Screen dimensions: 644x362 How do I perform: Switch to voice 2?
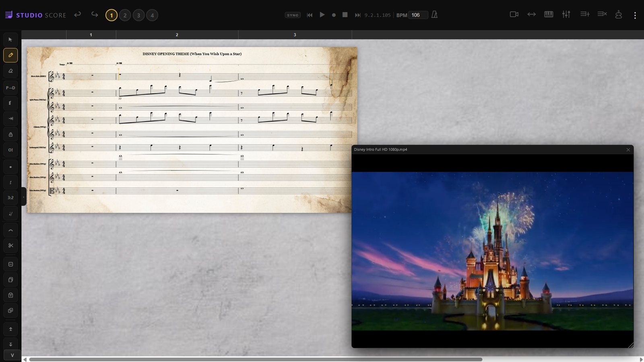coord(125,15)
